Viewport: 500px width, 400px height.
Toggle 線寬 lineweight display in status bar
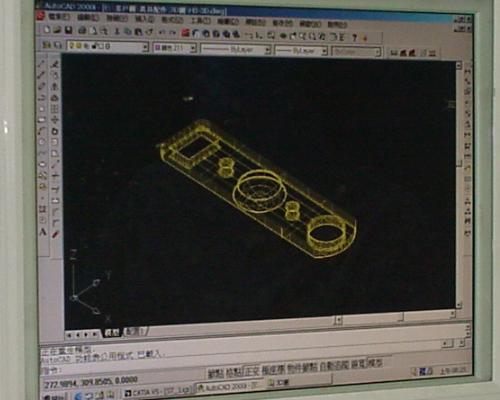(358, 364)
